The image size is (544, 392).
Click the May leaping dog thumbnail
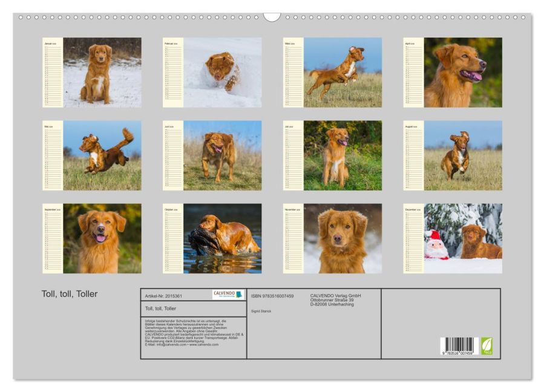tap(92, 155)
